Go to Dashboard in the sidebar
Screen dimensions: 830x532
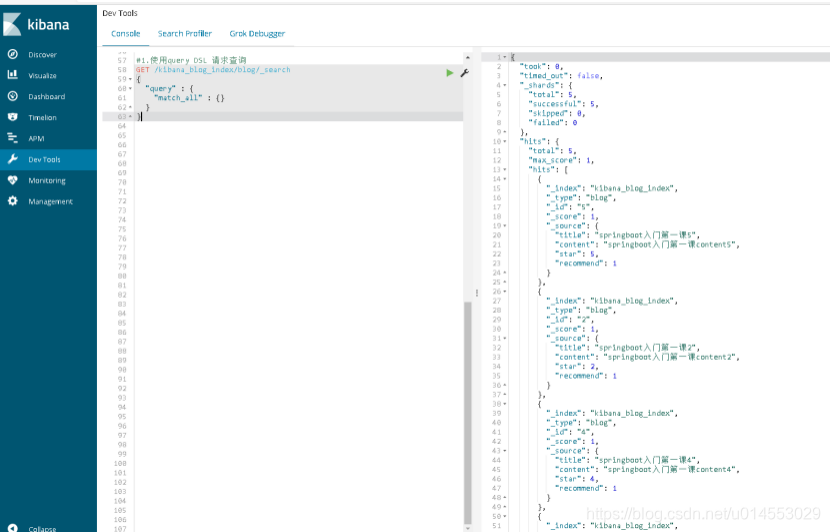pos(47,96)
